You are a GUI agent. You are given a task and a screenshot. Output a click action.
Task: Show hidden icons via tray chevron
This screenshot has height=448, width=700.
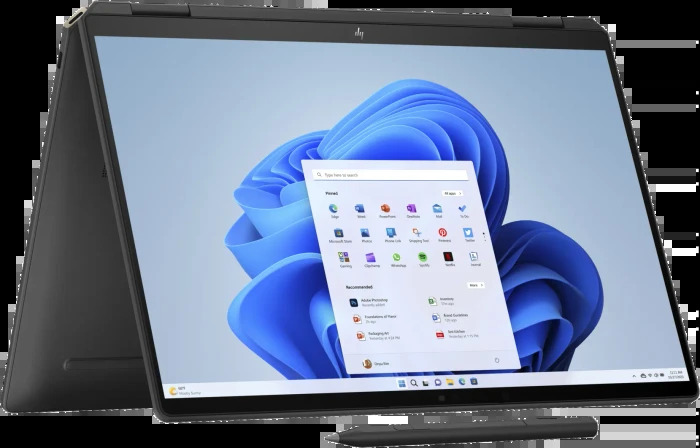coord(634,376)
